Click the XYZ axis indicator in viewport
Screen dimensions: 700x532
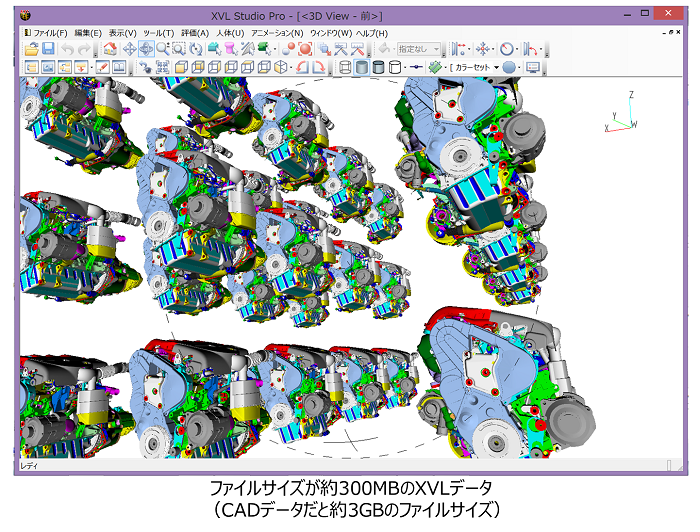tap(621, 114)
